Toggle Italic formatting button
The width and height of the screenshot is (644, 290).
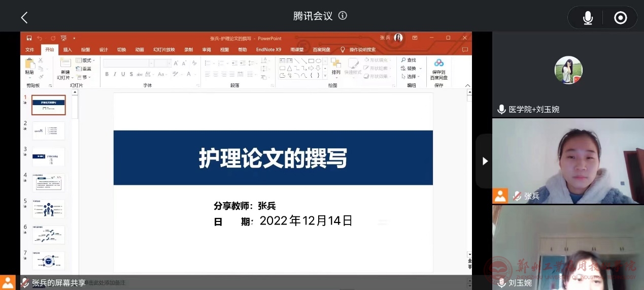point(115,74)
